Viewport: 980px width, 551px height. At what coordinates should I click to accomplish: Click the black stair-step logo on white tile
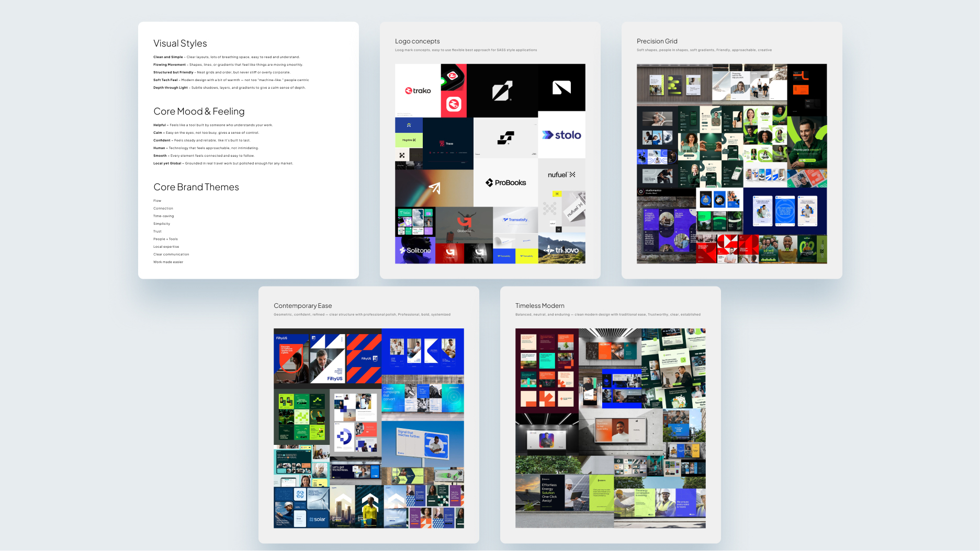point(505,137)
